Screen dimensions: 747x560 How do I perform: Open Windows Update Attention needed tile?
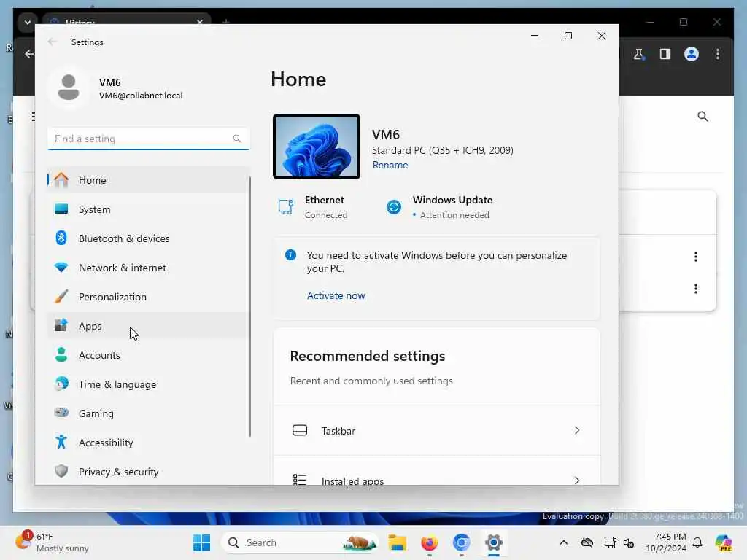[438, 207]
